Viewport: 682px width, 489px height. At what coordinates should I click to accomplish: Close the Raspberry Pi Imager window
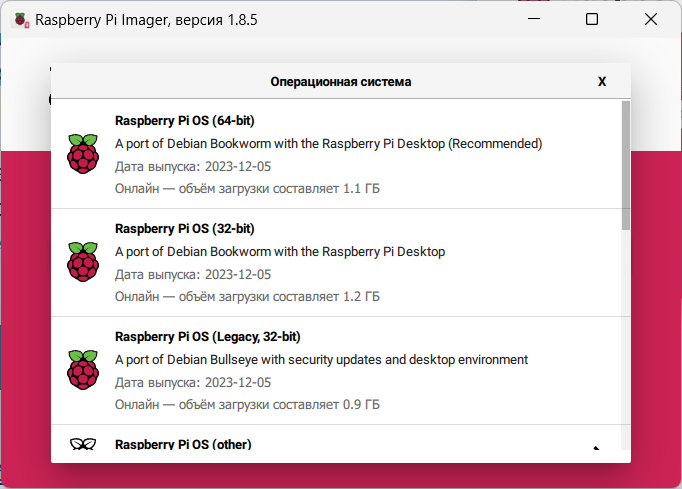[x=651, y=19]
